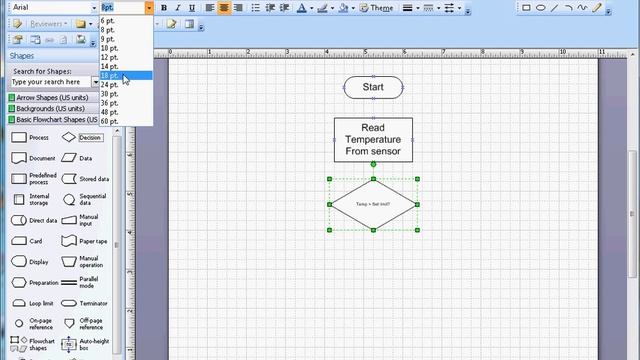The width and height of the screenshot is (640, 360).
Task: Increase text indent
Action: click(x=285, y=8)
